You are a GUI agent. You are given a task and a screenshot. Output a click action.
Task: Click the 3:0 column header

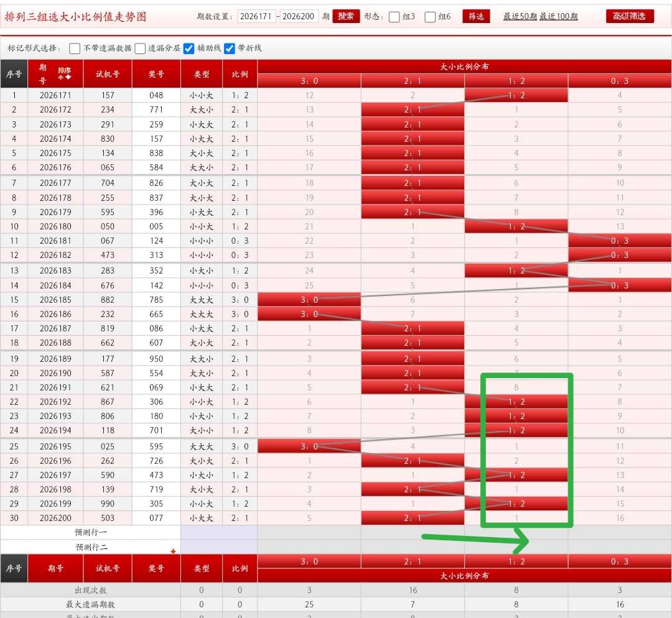(x=309, y=81)
